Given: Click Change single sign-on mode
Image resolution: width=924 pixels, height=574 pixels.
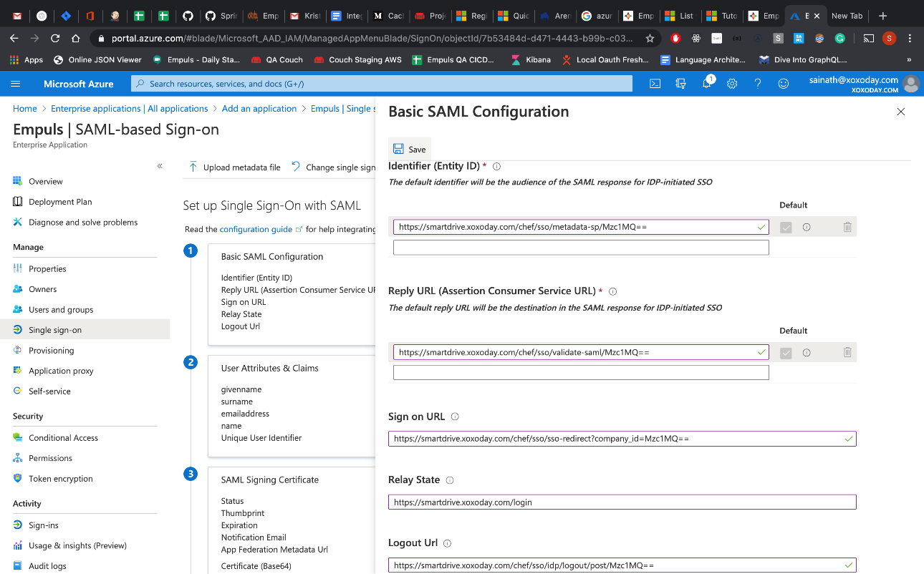Looking at the screenshot, I should pyautogui.click(x=334, y=167).
